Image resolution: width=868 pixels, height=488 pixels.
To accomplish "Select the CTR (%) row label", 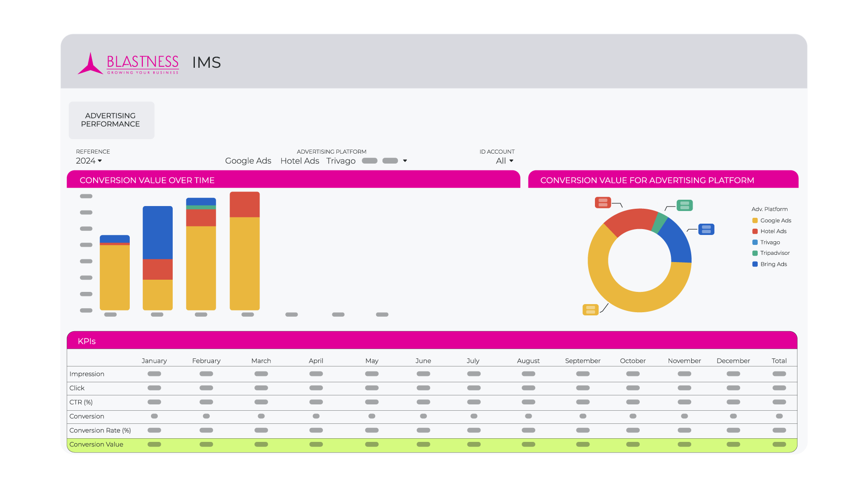I will 81,402.
